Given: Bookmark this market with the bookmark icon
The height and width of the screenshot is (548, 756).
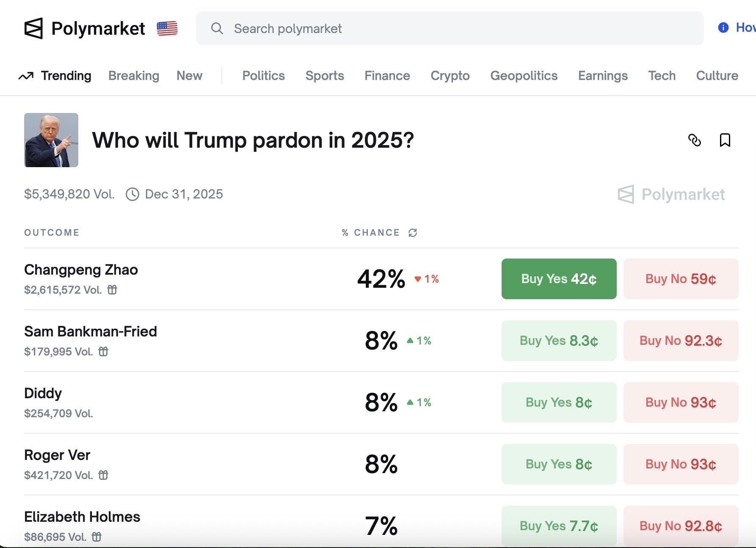Looking at the screenshot, I should (x=726, y=140).
